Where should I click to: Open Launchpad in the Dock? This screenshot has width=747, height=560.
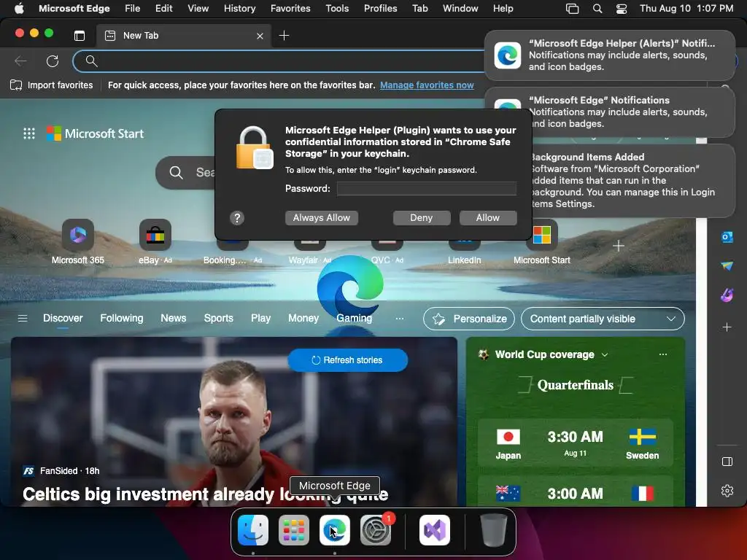pos(293,530)
